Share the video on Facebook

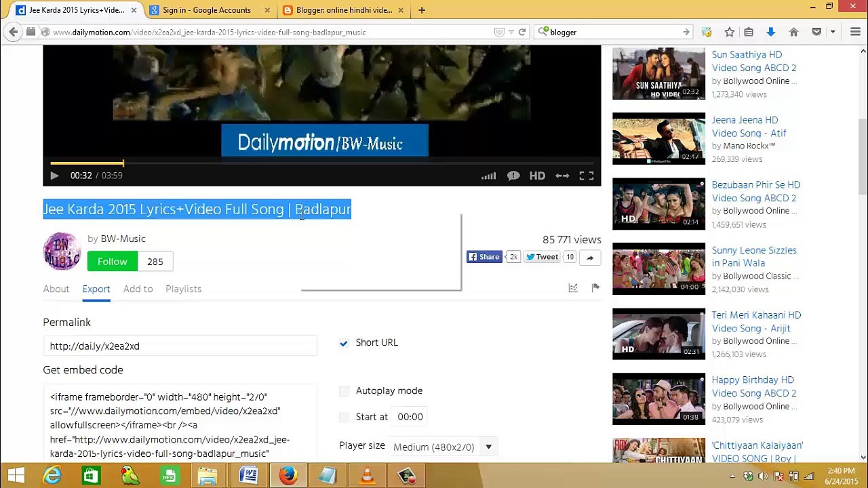(484, 257)
